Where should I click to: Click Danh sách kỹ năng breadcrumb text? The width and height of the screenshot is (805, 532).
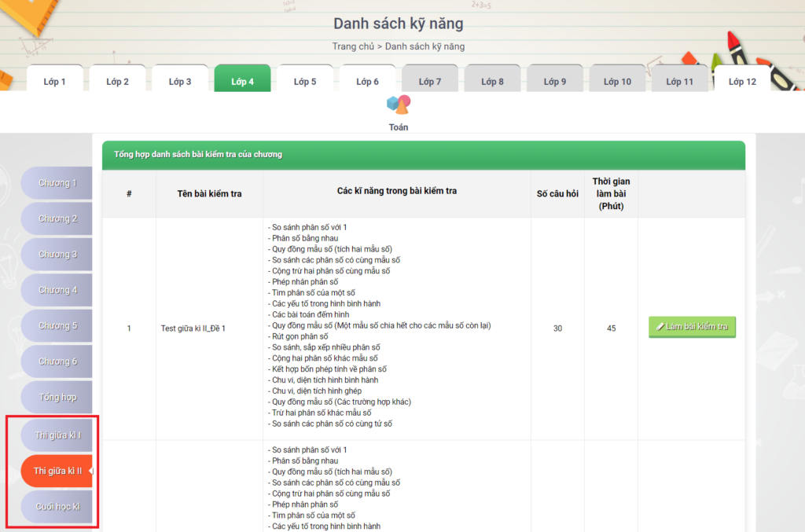click(425, 46)
